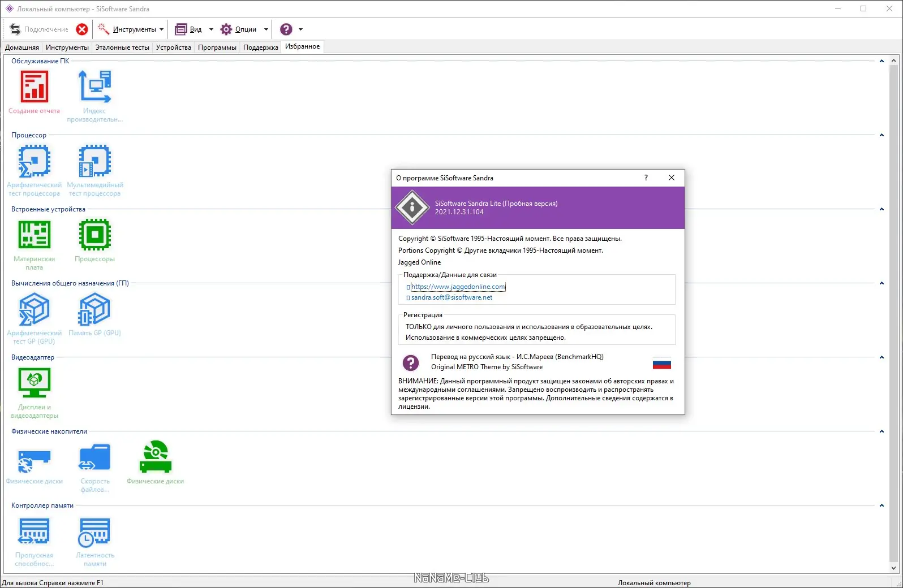Run the Латентность памяти test
The width and height of the screenshot is (903, 588).
click(94, 533)
